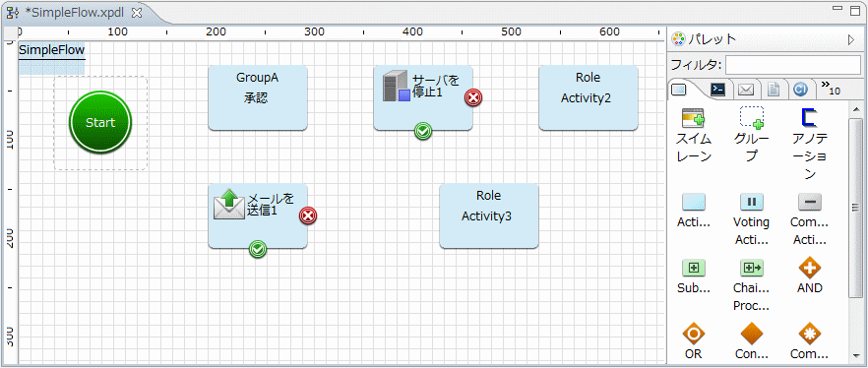Open the terminal command palette tab
This screenshot has height=368, width=868.
(718, 89)
